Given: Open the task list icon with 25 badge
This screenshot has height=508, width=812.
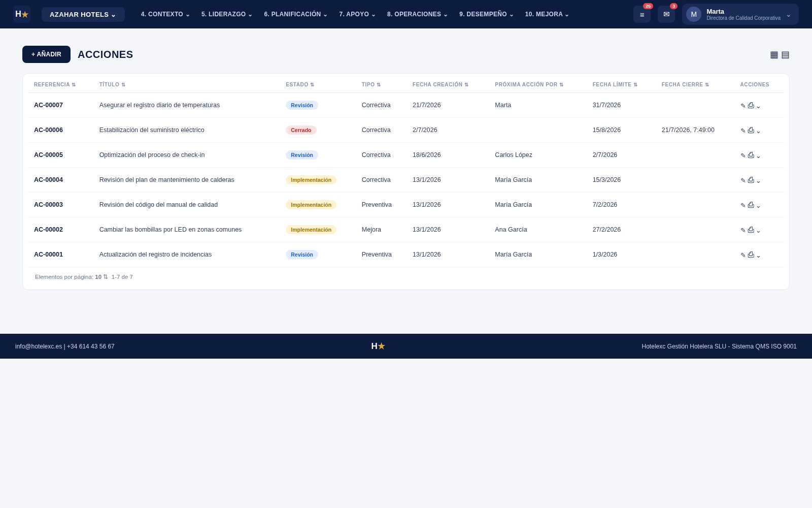Looking at the screenshot, I should (642, 14).
